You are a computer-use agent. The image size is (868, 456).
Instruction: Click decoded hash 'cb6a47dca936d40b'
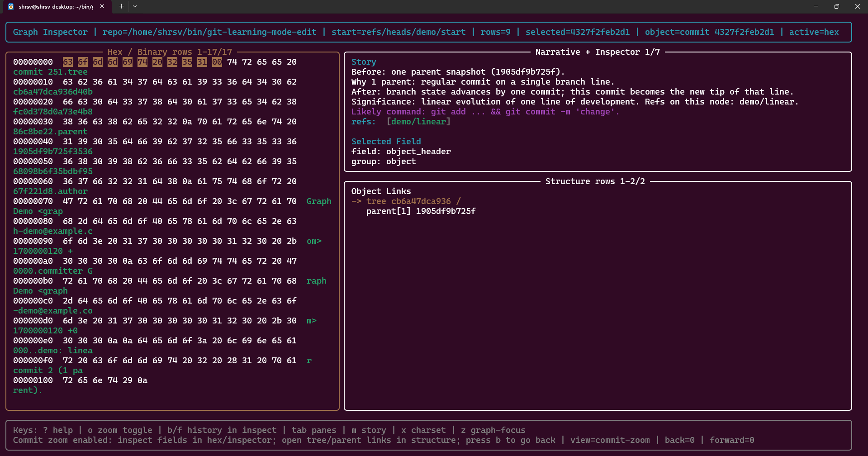[53, 92]
